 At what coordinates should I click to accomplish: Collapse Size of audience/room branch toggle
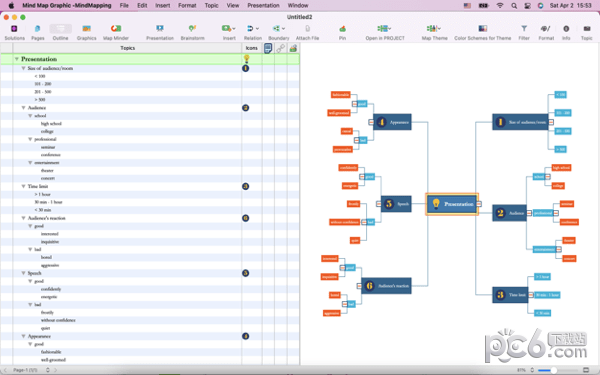click(x=551, y=122)
